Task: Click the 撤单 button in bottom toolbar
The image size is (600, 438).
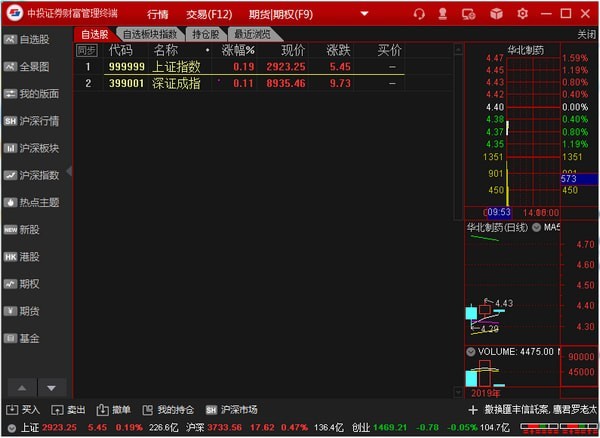Action: pyautogui.click(x=113, y=410)
